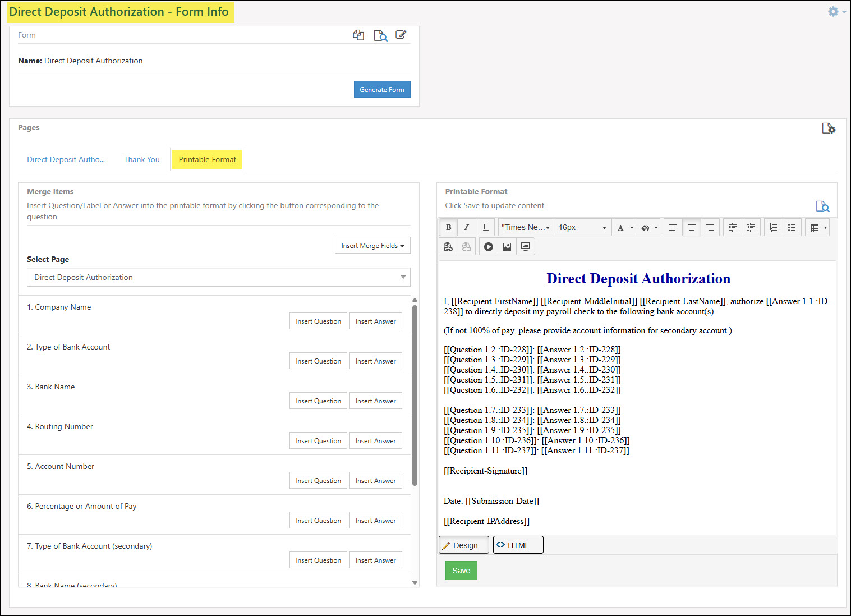Click the outdent icon
This screenshot has height=616, width=851.
[x=751, y=227]
